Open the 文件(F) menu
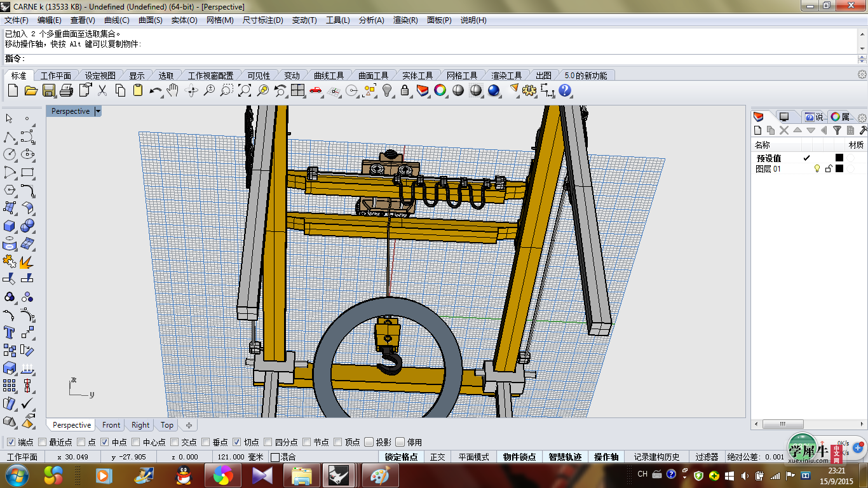This screenshot has height=488, width=868. click(x=17, y=20)
